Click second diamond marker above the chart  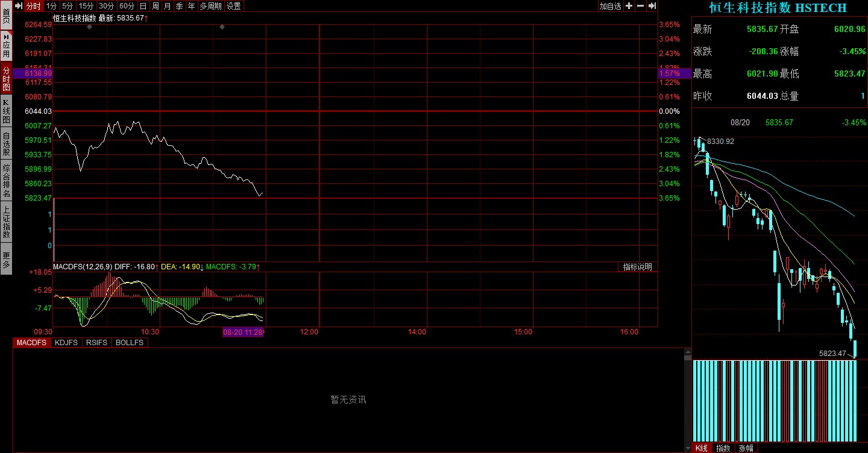[222, 27]
